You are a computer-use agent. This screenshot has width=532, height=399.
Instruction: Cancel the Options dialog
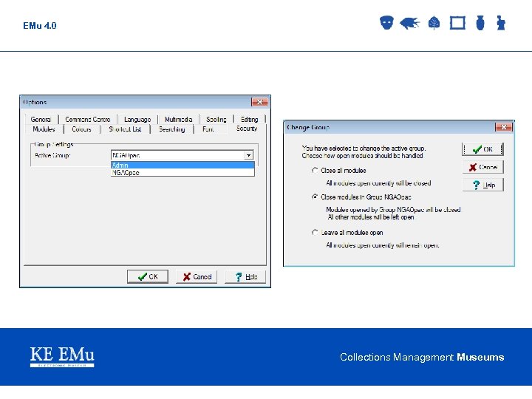(197, 276)
